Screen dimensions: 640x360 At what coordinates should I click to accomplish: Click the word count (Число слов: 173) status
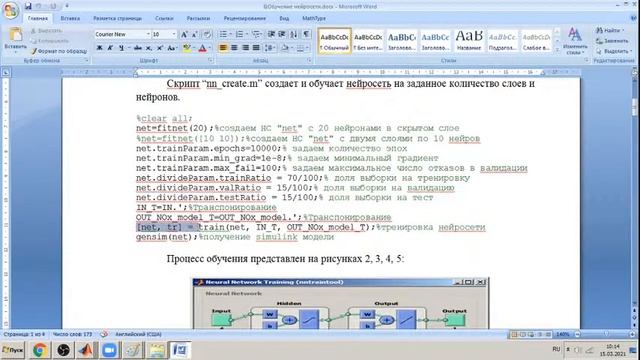coord(72,334)
